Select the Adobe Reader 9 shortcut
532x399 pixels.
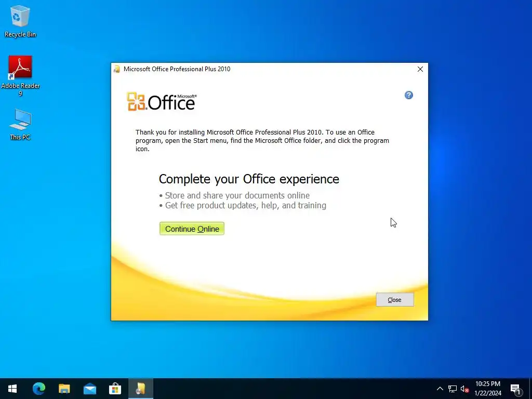click(20, 76)
